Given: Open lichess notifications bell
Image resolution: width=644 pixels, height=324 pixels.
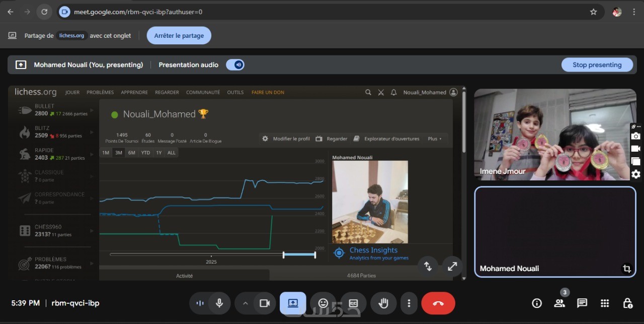Looking at the screenshot, I should (x=394, y=92).
